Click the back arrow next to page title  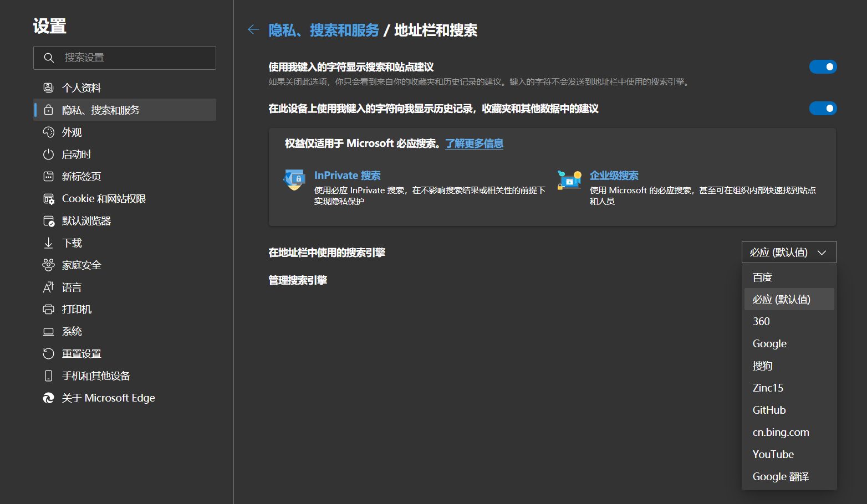click(x=253, y=30)
